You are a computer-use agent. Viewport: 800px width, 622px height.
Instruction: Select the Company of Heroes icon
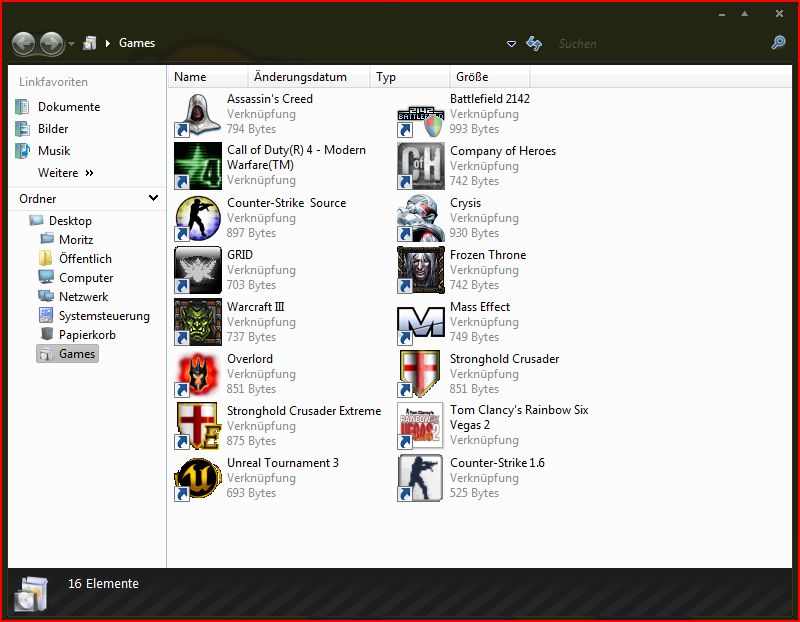click(421, 166)
